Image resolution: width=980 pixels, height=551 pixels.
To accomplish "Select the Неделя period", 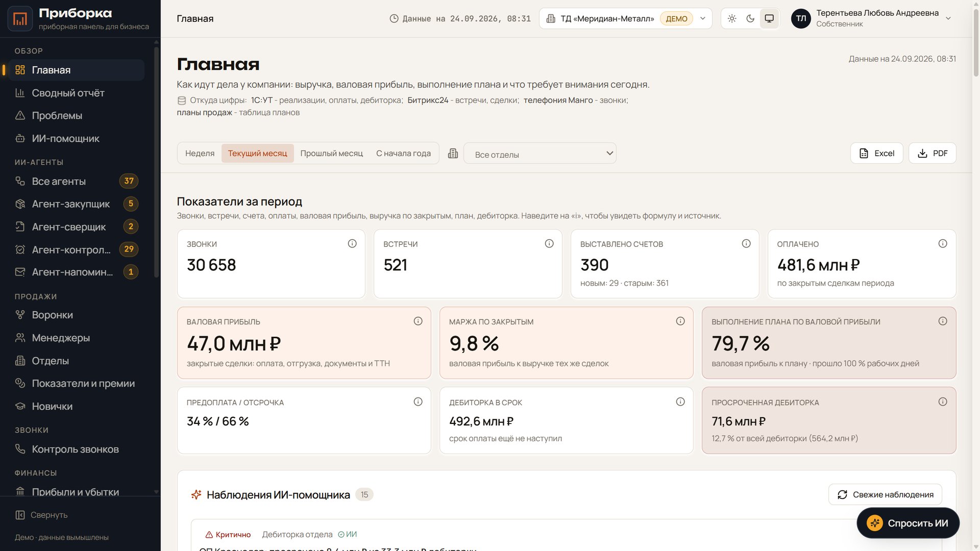I will (x=200, y=154).
